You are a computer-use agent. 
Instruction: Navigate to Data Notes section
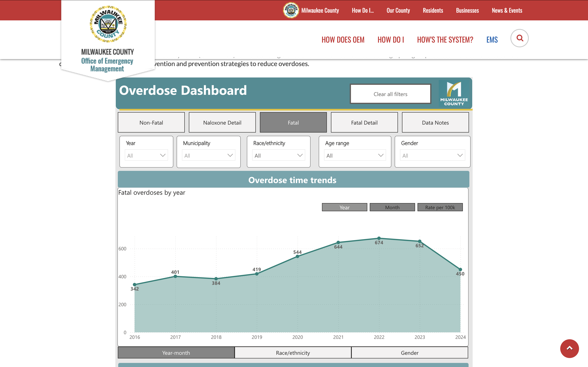click(435, 122)
